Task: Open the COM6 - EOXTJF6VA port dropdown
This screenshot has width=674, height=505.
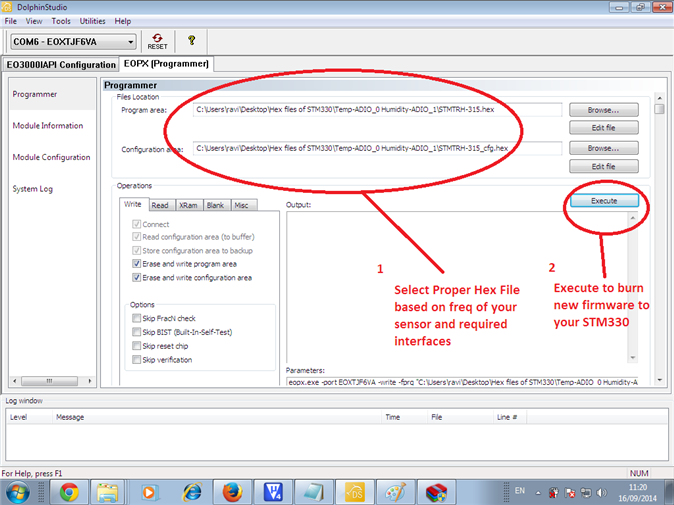Action: coord(73,42)
